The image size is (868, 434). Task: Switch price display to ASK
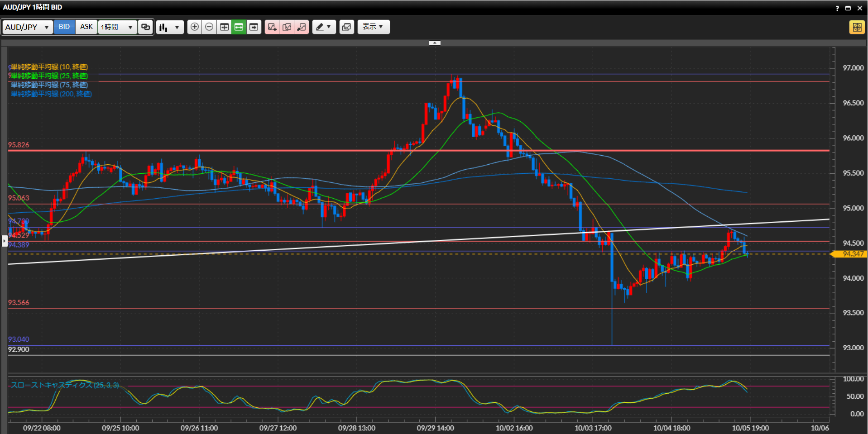(86, 27)
